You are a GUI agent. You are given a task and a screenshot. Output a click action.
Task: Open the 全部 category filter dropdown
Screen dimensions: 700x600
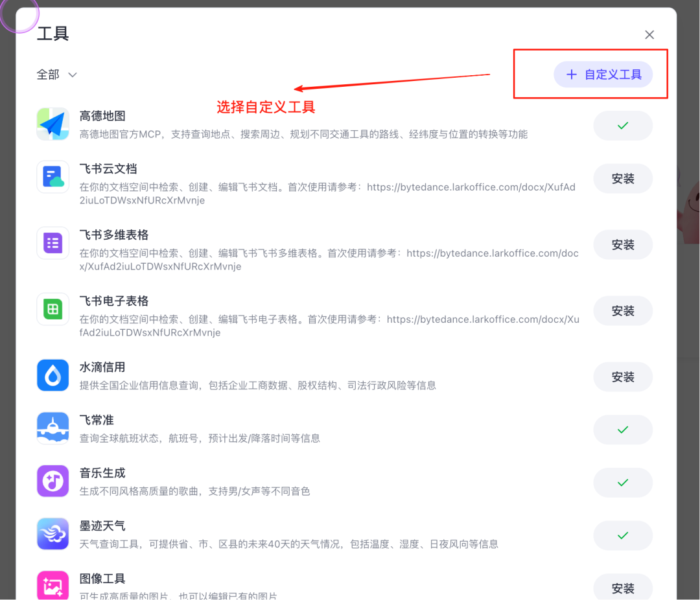(56, 75)
